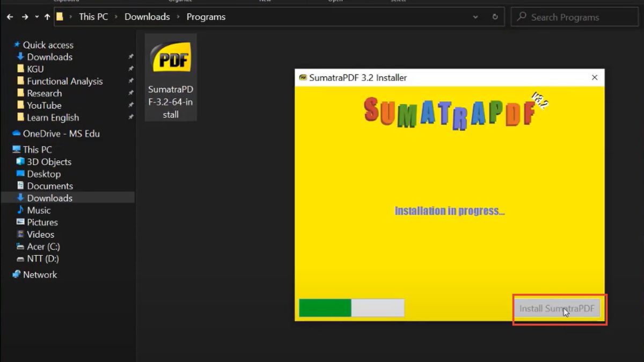The width and height of the screenshot is (644, 362).
Task: Open the Videos icon in sidebar
Action: click(20, 234)
